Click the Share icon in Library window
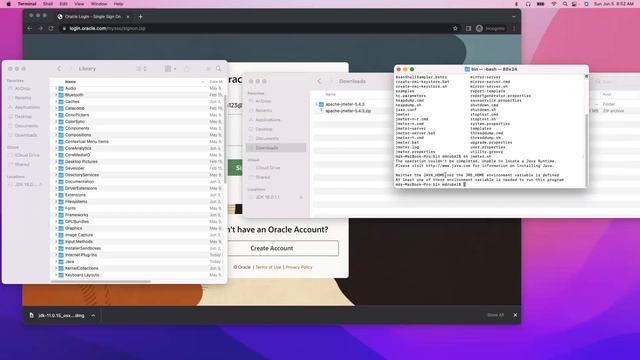Screen dimensions: 640x360 (x=187, y=69)
